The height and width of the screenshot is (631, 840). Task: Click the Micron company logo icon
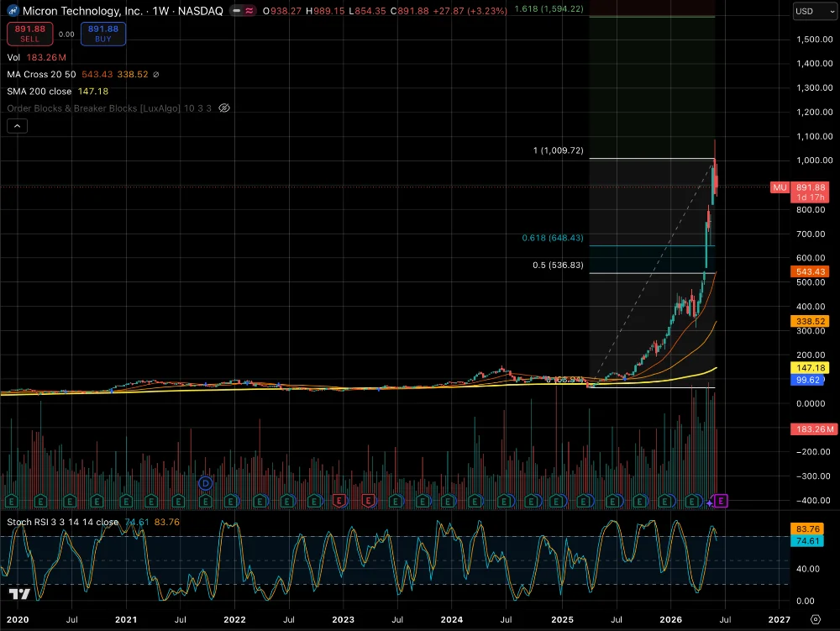[x=13, y=11]
